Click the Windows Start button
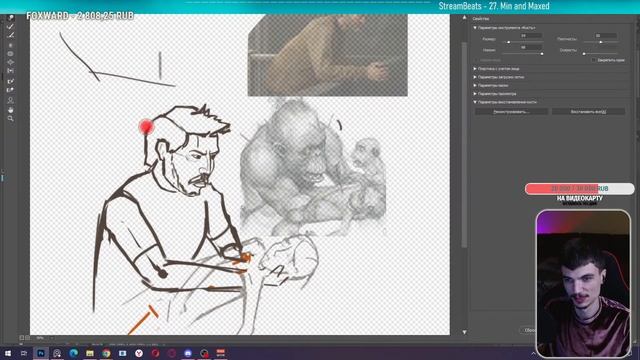 [8, 353]
